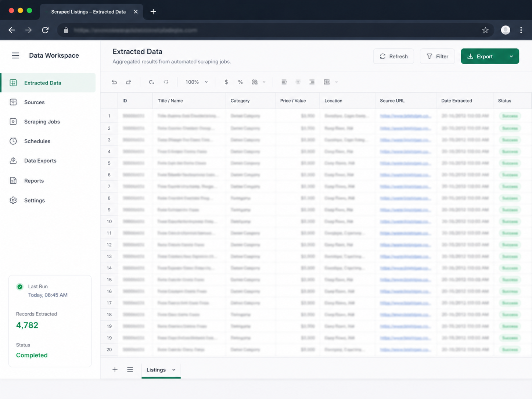This screenshot has width=532, height=399.
Task: Open the Source URL link in row 1
Action: tap(405, 116)
